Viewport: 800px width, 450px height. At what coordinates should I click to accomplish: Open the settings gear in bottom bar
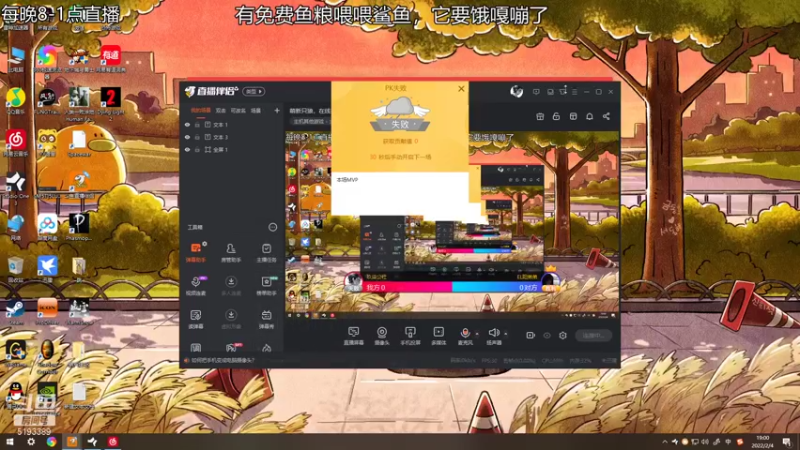click(563, 335)
